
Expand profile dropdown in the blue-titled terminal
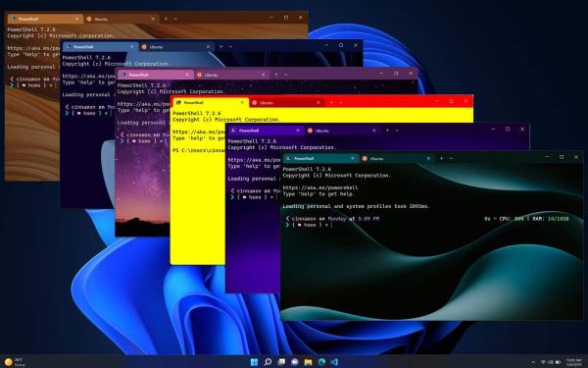(230, 46)
